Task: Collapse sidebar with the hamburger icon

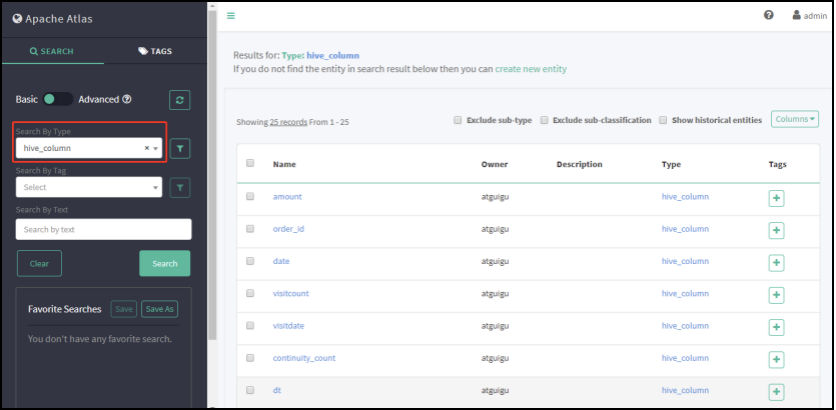Action: 231,15
